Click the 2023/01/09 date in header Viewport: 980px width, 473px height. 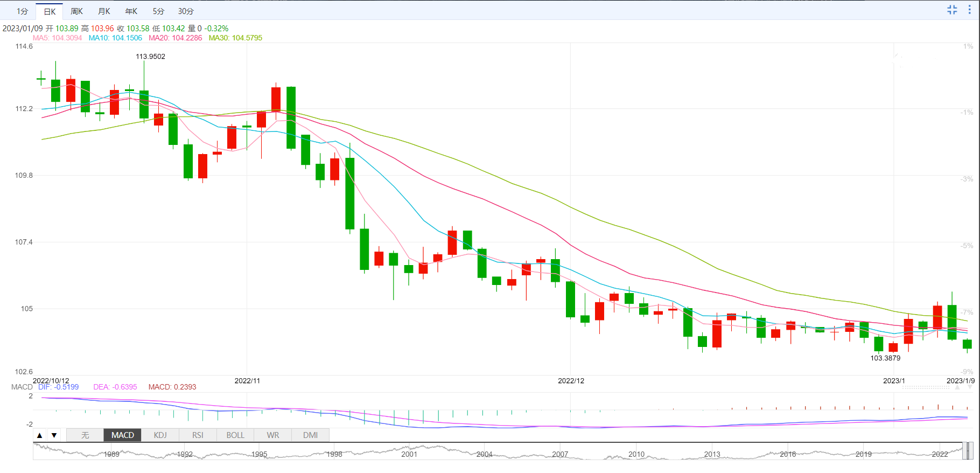pos(23,28)
